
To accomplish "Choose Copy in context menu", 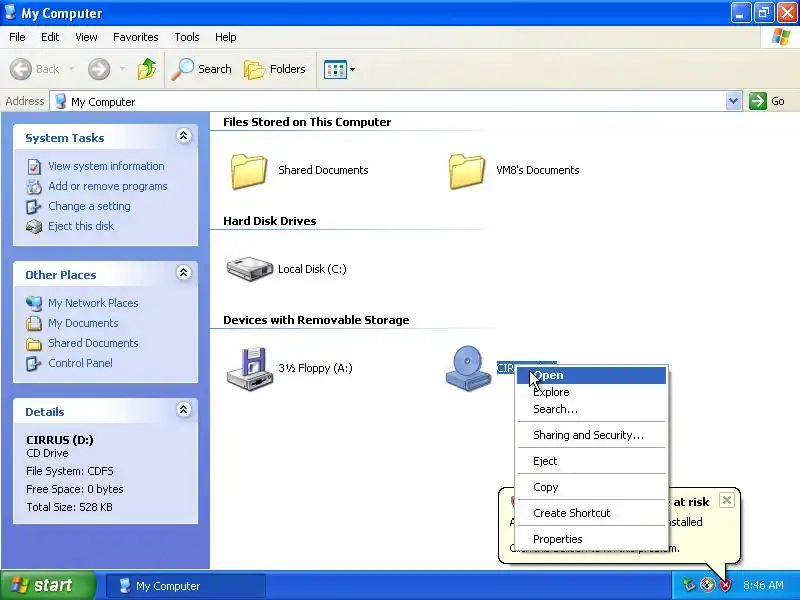I will [x=591, y=487].
